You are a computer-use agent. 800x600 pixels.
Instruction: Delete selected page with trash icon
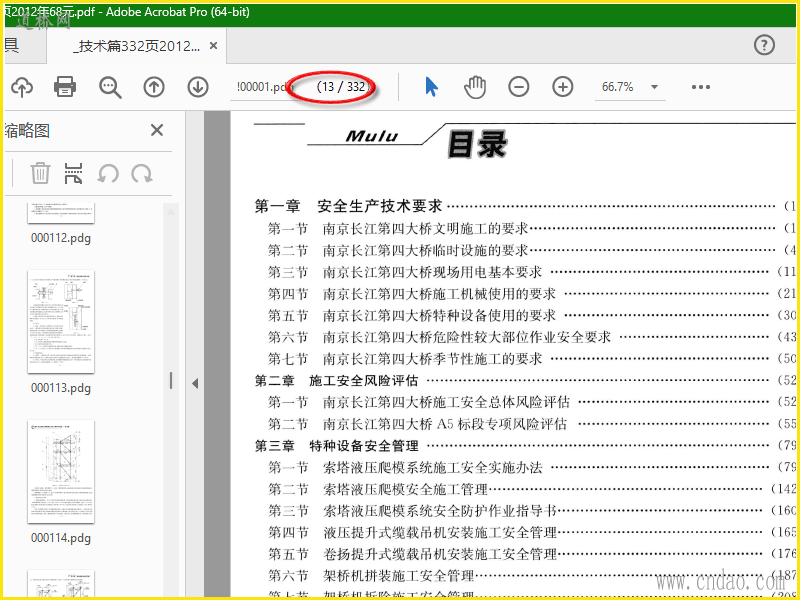(x=40, y=173)
